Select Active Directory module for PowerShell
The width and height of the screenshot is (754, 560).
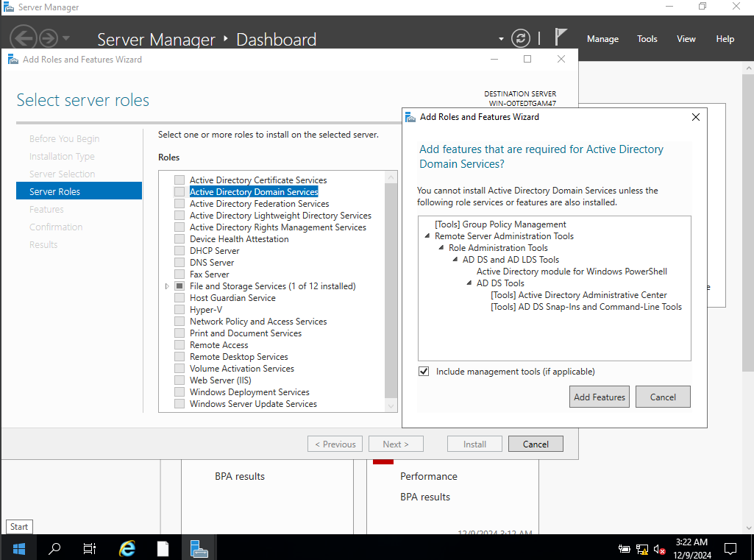click(572, 272)
